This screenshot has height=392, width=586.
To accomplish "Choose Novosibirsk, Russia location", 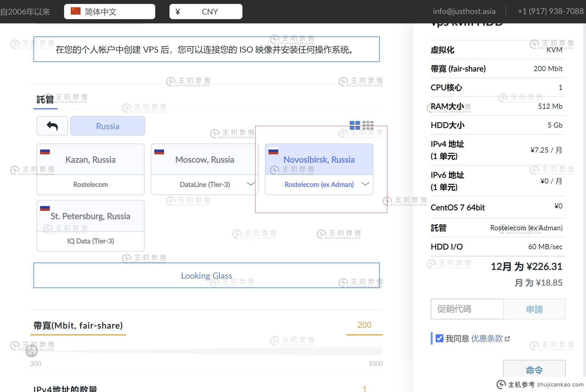I will (319, 160).
